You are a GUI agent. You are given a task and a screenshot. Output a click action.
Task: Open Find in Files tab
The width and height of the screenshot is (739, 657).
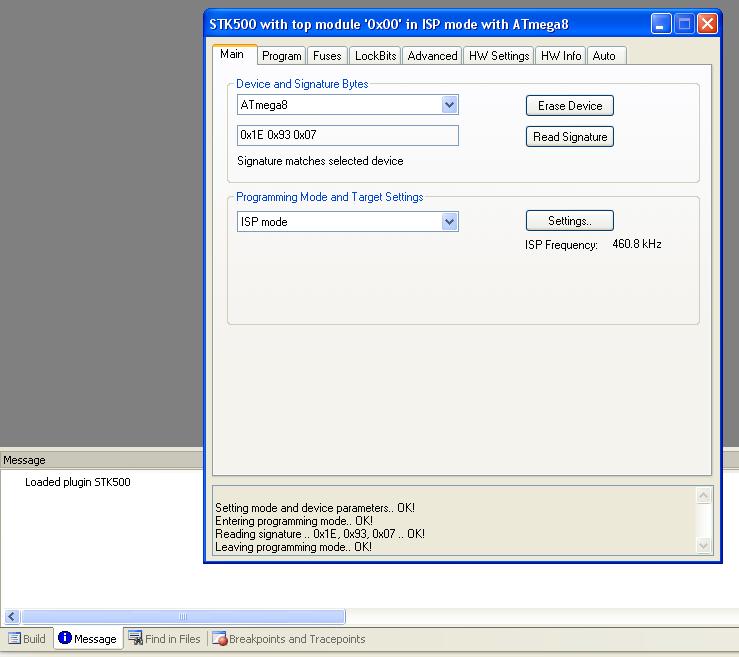[164, 639]
